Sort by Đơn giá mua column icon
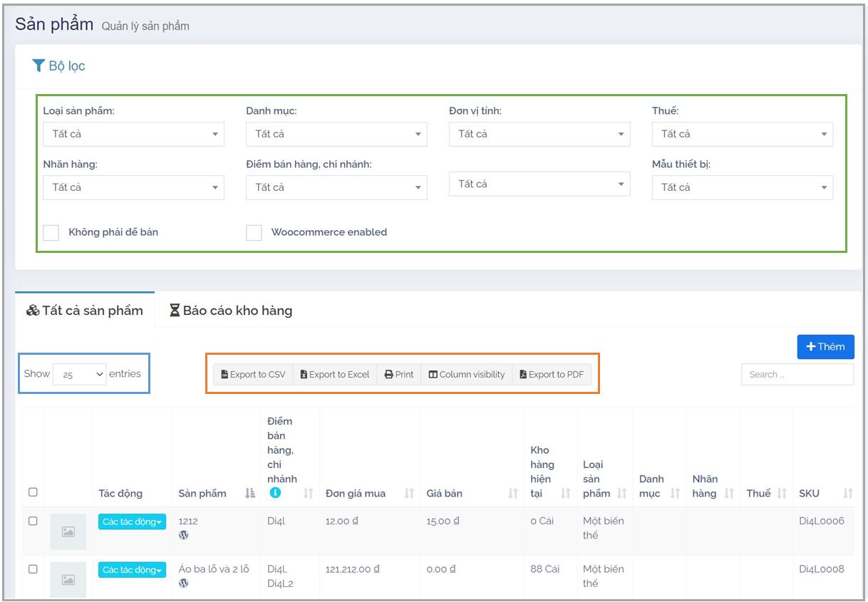The image size is (868, 602). (x=409, y=493)
